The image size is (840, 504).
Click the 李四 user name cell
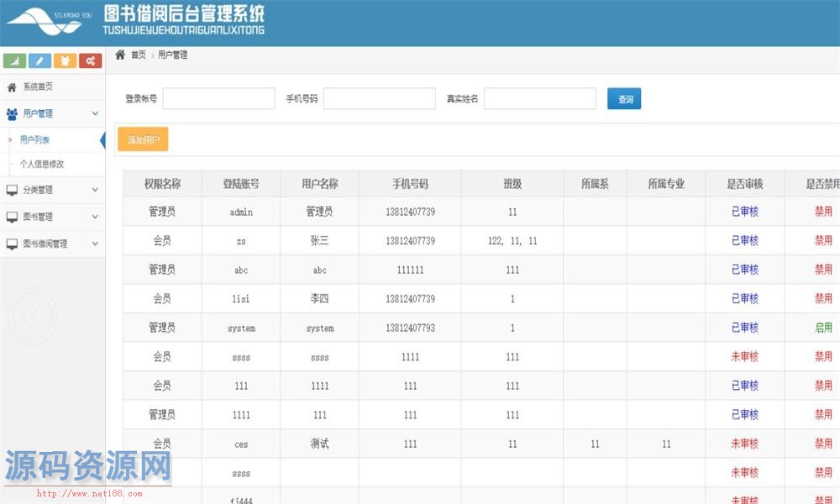(x=320, y=298)
